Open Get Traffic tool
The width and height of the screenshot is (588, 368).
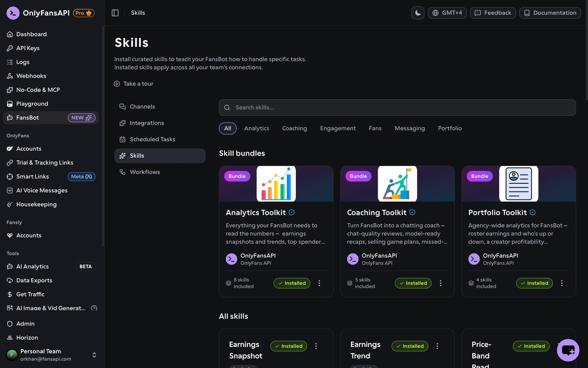(51, 294)
